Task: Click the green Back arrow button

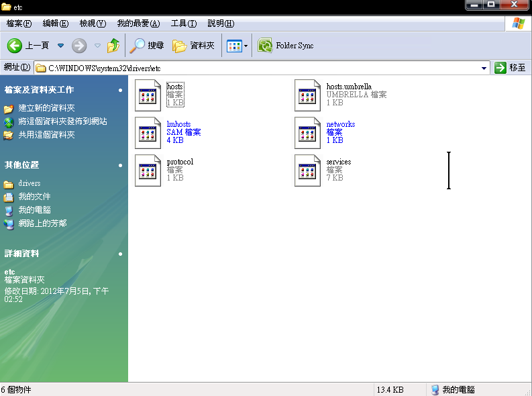Action: pos(15,46)
